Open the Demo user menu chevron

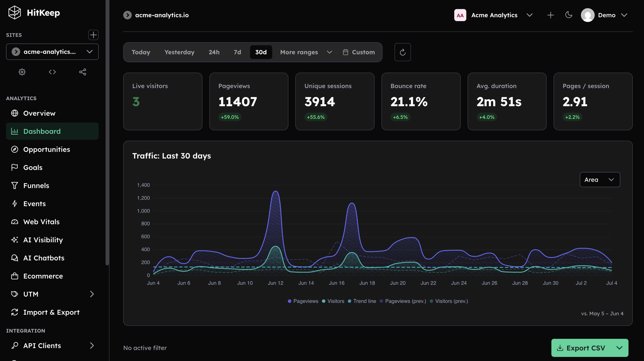[624, 15]
